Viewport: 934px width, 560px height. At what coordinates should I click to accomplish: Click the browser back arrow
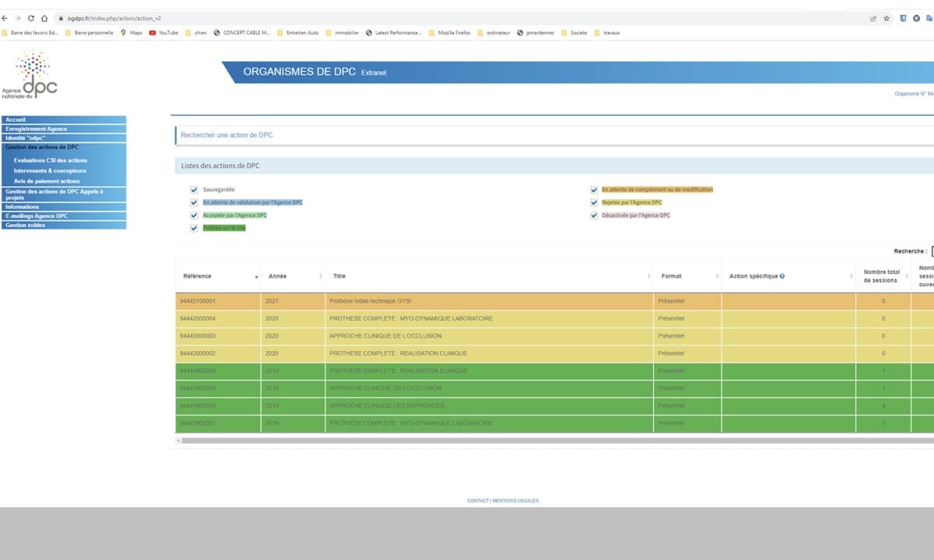tap(5, 18)
